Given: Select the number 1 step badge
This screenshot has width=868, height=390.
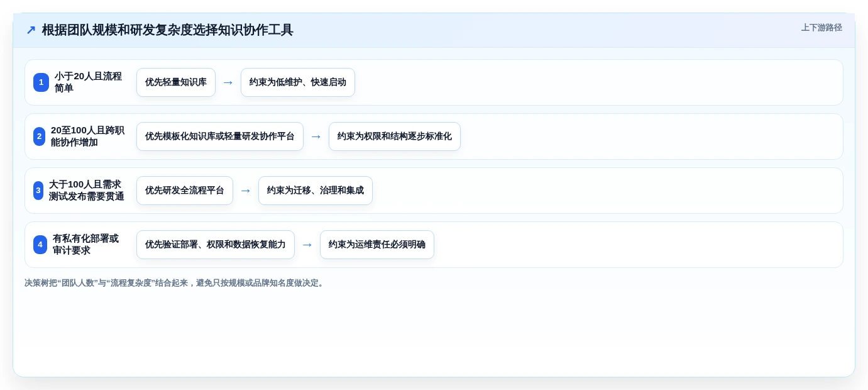Looking at the screenshot, I should [41, 82].
